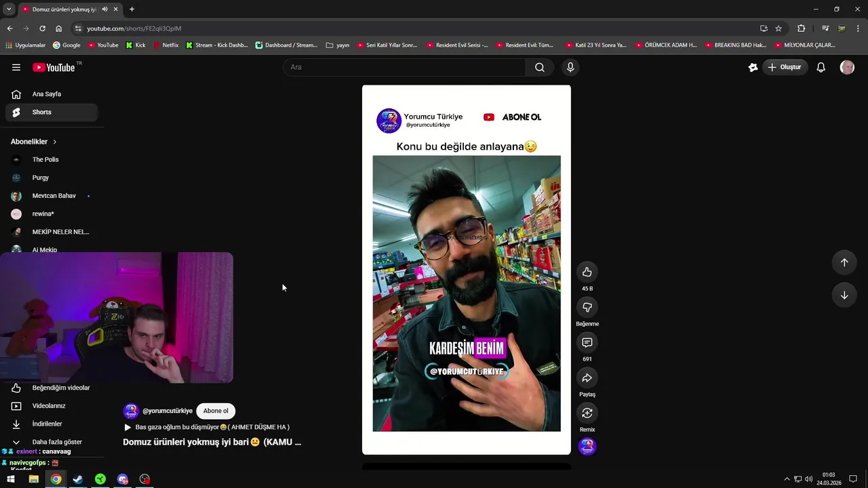Close the Domuz ürünleri tab
This screenshot has width=868, height=488.
point(116,9)
